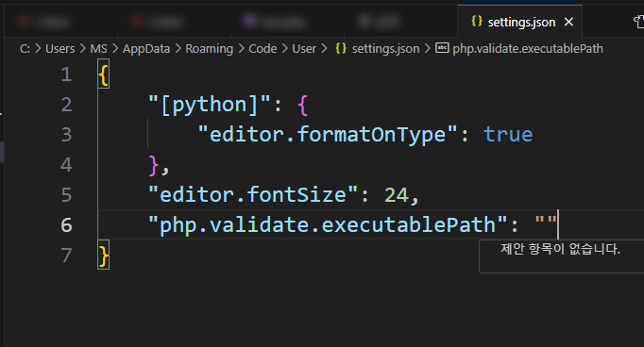Open 'Users' breadcrumb segment

pos(60,49)
